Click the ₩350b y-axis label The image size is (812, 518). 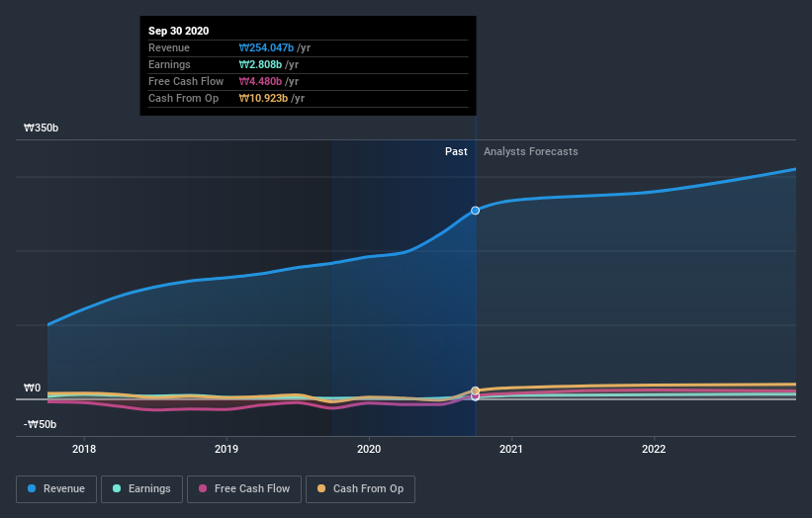41,128
